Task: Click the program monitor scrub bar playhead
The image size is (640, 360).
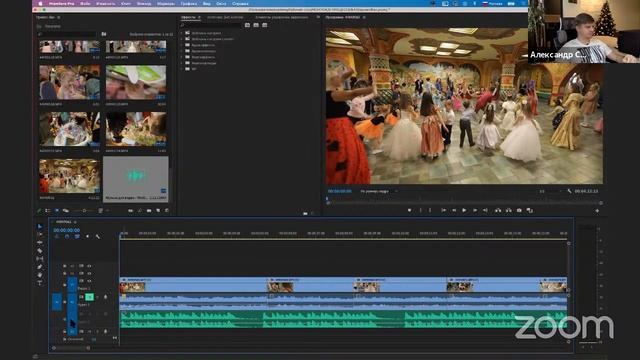Action: click(x=327, y=199)
